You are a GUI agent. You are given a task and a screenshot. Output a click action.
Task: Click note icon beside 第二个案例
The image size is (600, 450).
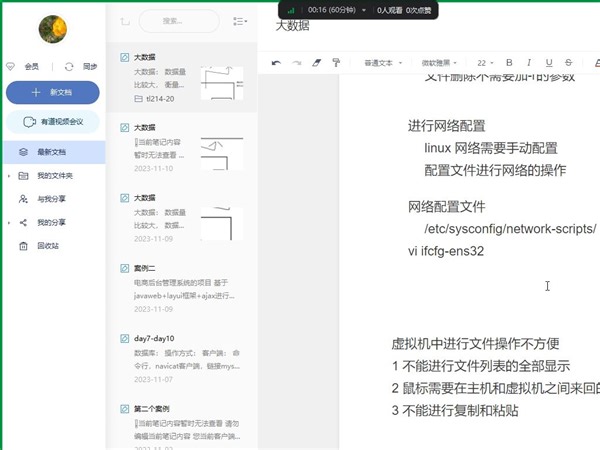coord(125,409)
